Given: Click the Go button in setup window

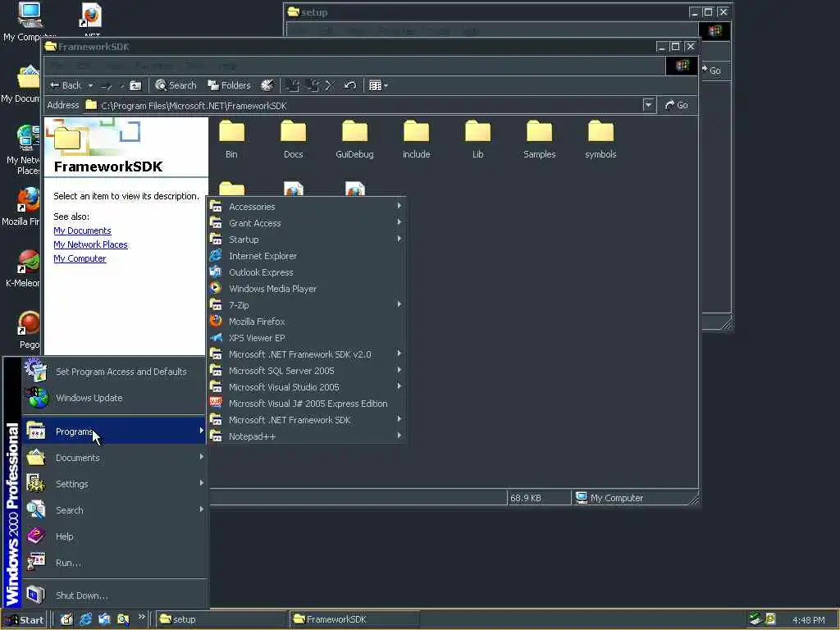Looking at the screenshot, I should click(x=713, y=71).
